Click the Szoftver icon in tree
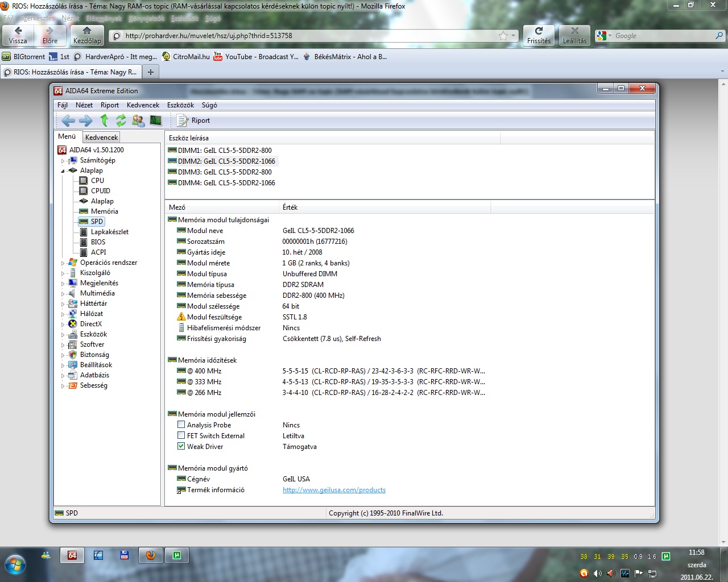Screen dimensions: 728x582 (x=73, y=344)
